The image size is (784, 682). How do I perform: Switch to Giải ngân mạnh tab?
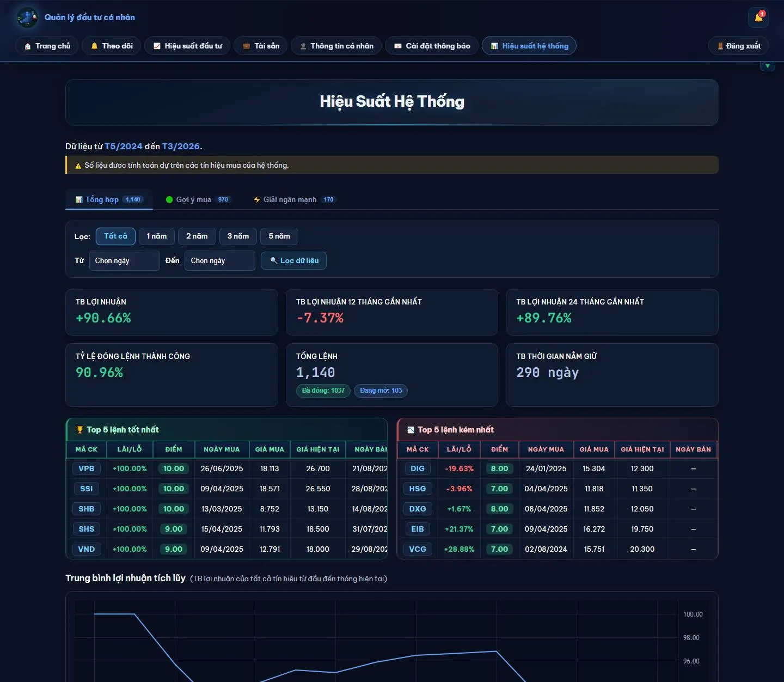point(294,199)
